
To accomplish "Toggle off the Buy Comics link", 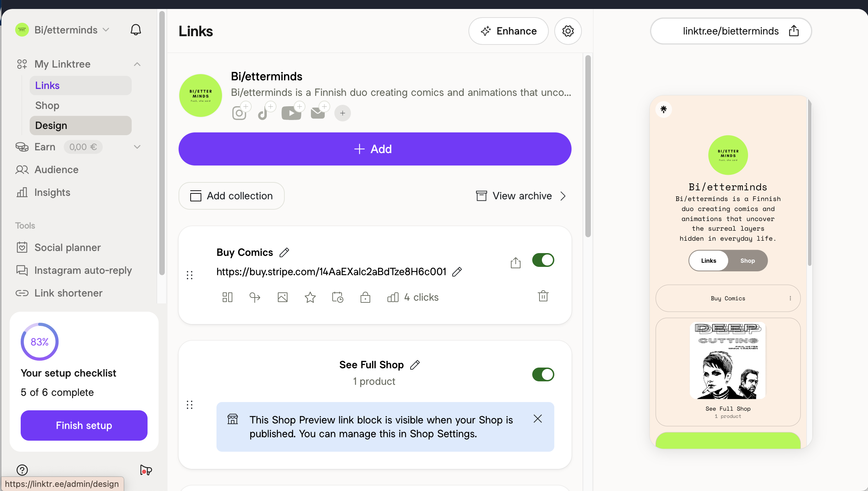I will click(x=543, y=260).
